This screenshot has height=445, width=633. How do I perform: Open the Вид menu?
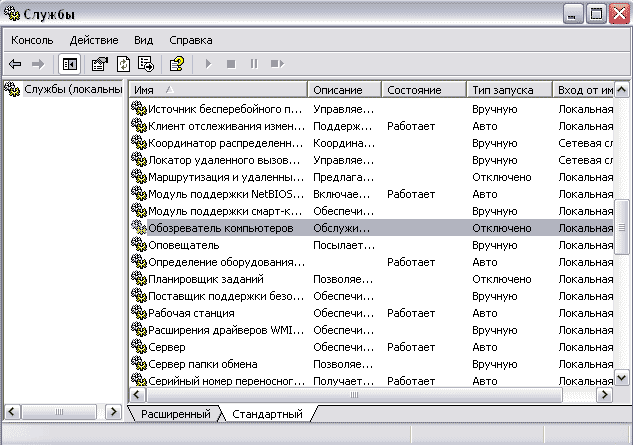[x=143, y=40]
